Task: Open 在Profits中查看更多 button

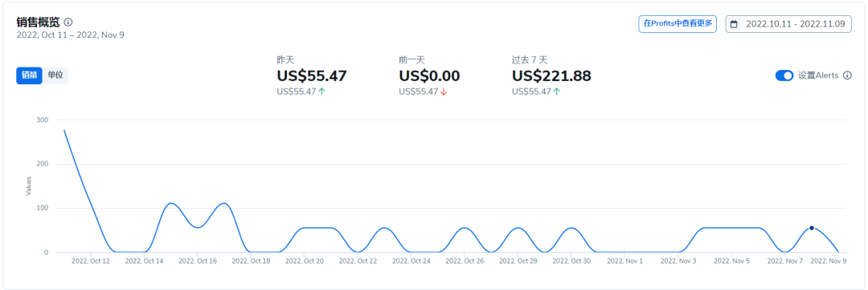Action: click(678, 24)
